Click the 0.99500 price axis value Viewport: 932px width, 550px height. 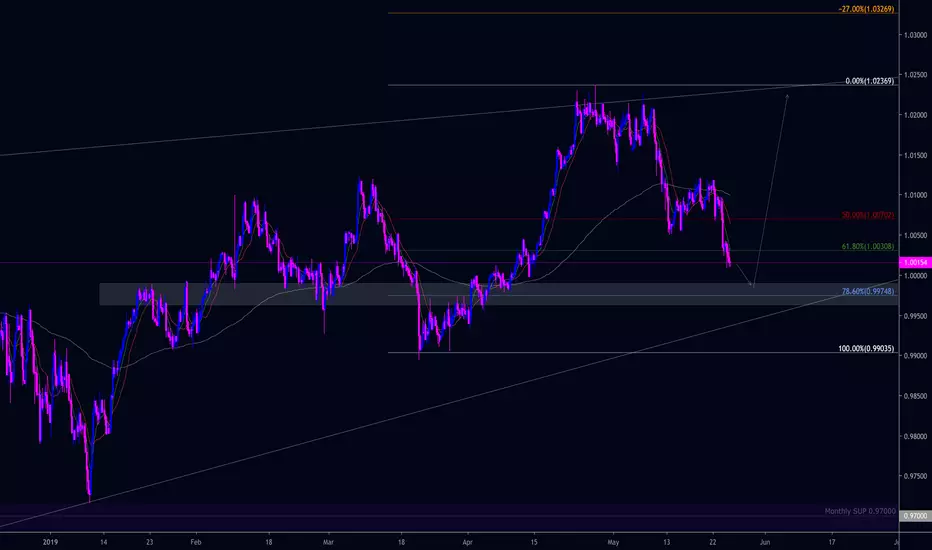pyautogui.click(x=915, y=316)
